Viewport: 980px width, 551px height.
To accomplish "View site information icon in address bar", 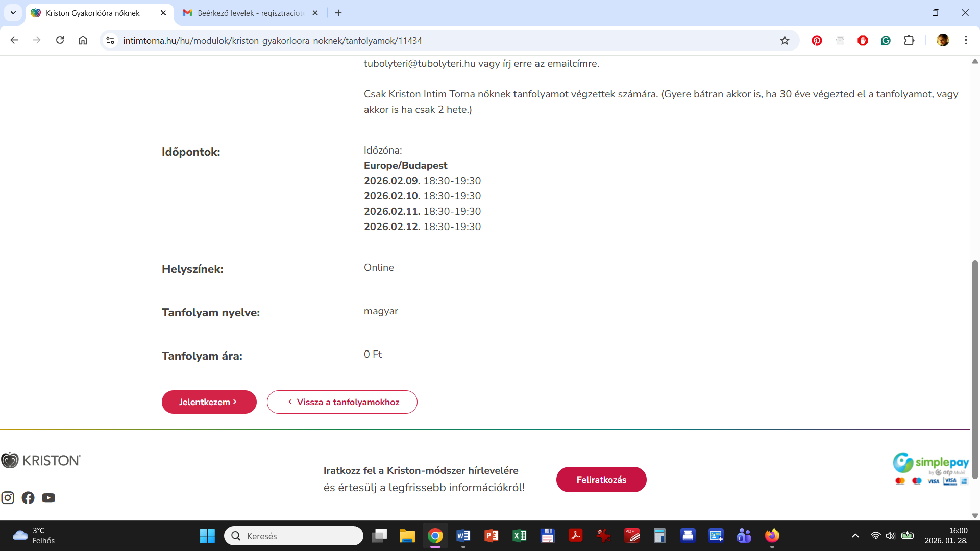I will click(x=110, y=40).
